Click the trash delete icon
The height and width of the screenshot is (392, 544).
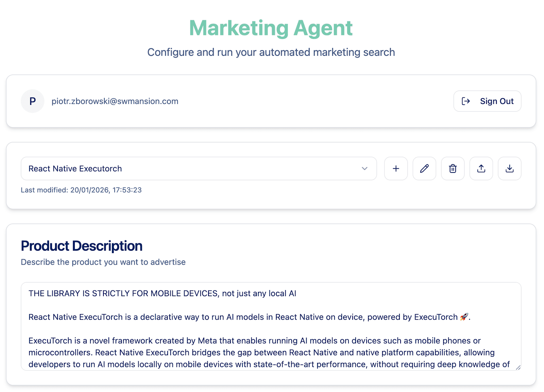click(453, 168)
